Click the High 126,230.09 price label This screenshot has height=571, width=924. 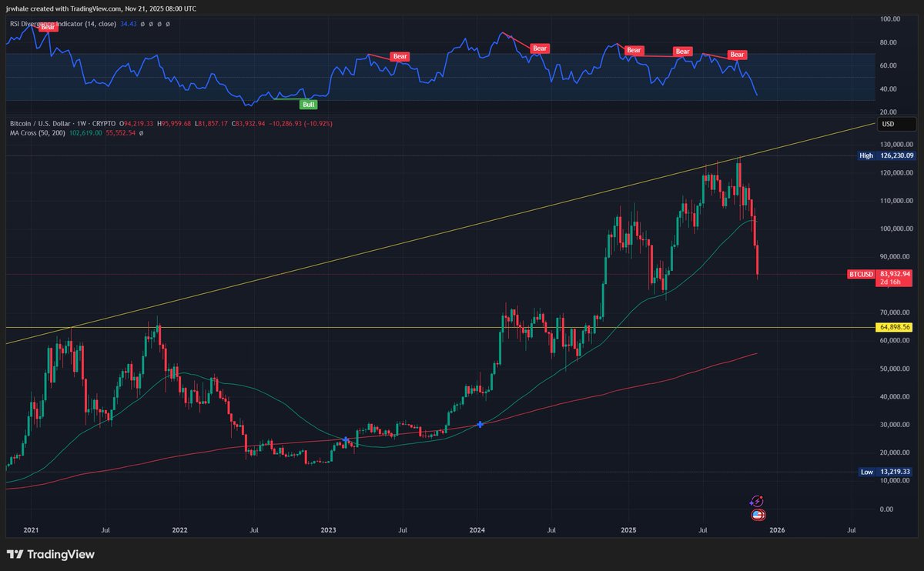(887, 155)
